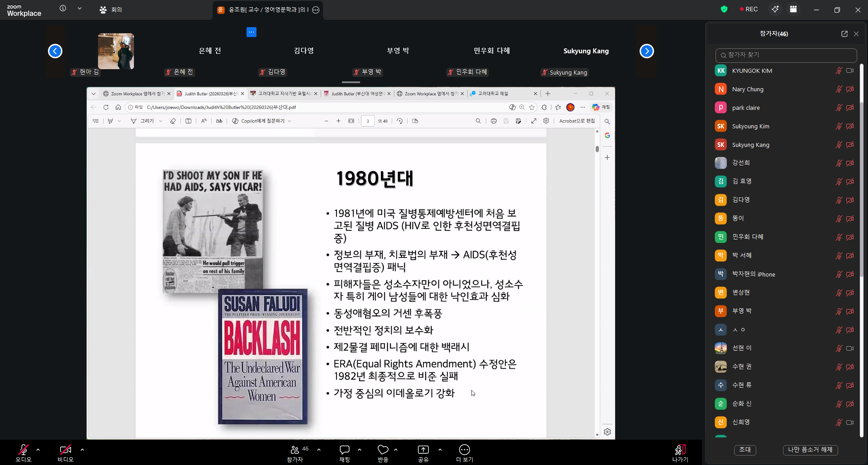Click the 나만 음소거 해제 button
This screenshot has width=868, height=465.
pyautogui.click(x=810, y=450)
